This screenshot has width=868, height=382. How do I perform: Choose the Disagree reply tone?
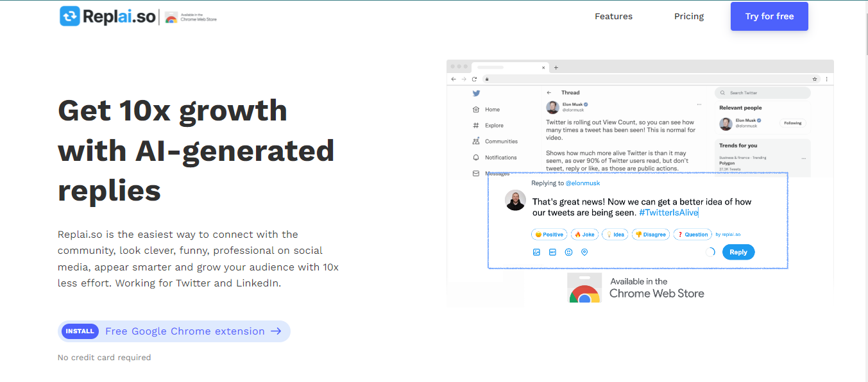pyautogui.click(x=651, y=235)
